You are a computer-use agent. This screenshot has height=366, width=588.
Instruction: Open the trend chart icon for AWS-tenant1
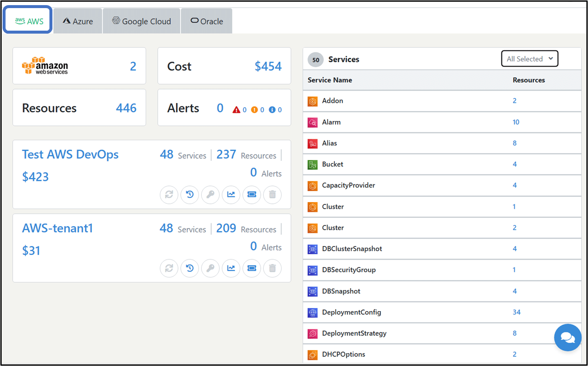231,268
